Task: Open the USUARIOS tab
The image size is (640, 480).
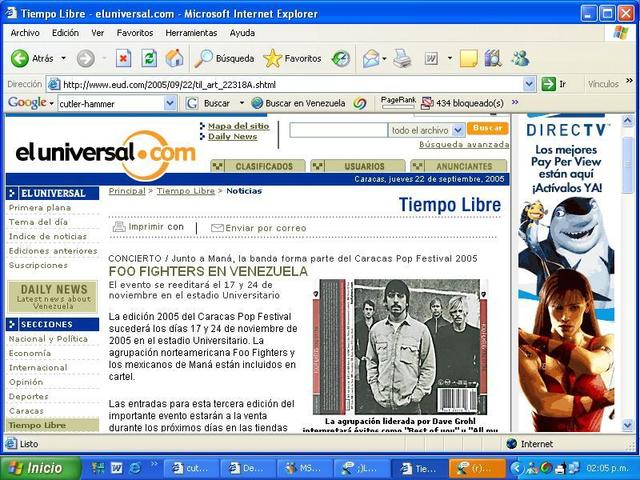Action: 358,166
